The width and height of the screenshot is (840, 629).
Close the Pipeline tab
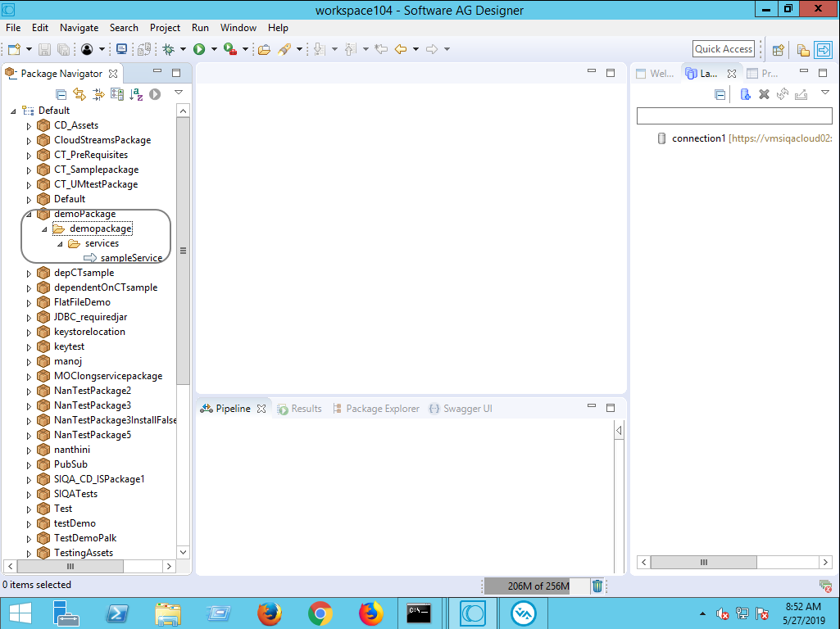coord(261,409)
